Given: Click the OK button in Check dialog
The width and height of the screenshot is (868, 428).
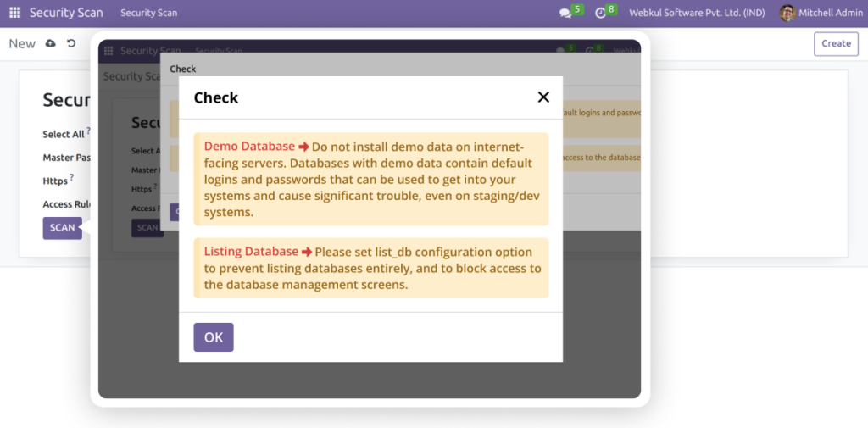Looking at the screenshot, I should (214, 337).
